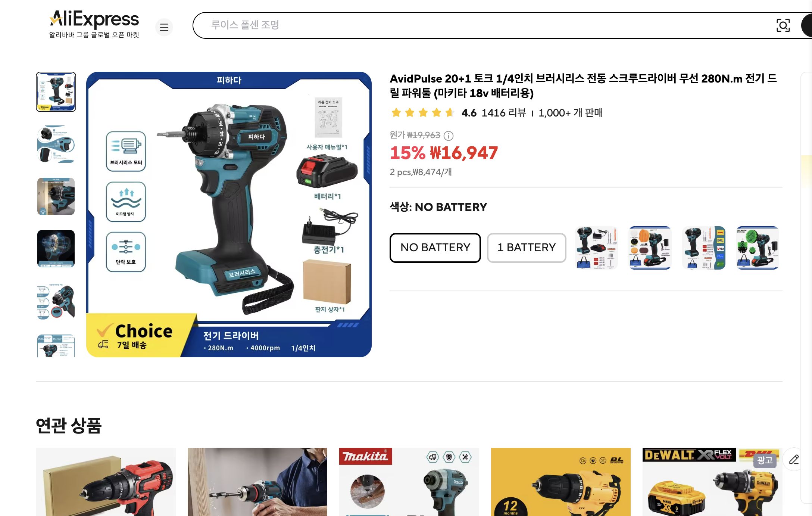Open the DeWalt FlexVolt ad product
Image resolution: width=812 pixels, height=516 pixels.
pos(712,482)
